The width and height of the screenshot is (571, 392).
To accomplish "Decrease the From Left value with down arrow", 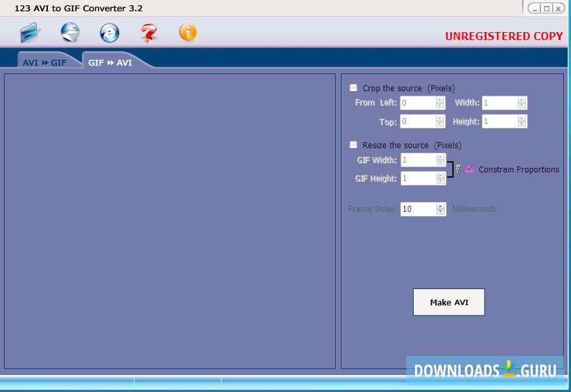I will [440, 106].
